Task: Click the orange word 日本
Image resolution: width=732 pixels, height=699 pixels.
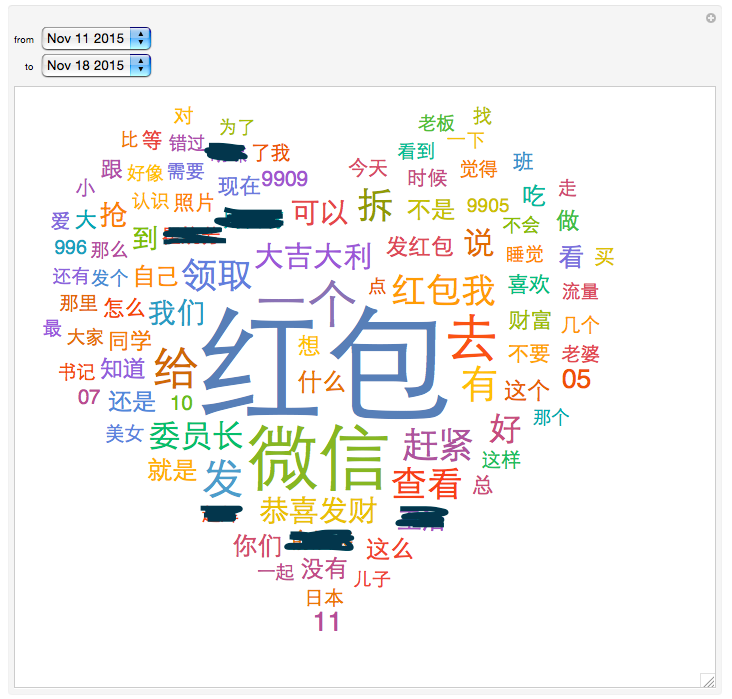Action: tap(324, 598)
